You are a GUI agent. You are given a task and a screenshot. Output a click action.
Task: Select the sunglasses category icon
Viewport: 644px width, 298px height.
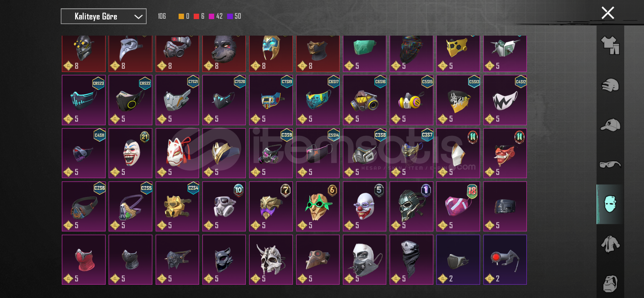coord(610,164)
